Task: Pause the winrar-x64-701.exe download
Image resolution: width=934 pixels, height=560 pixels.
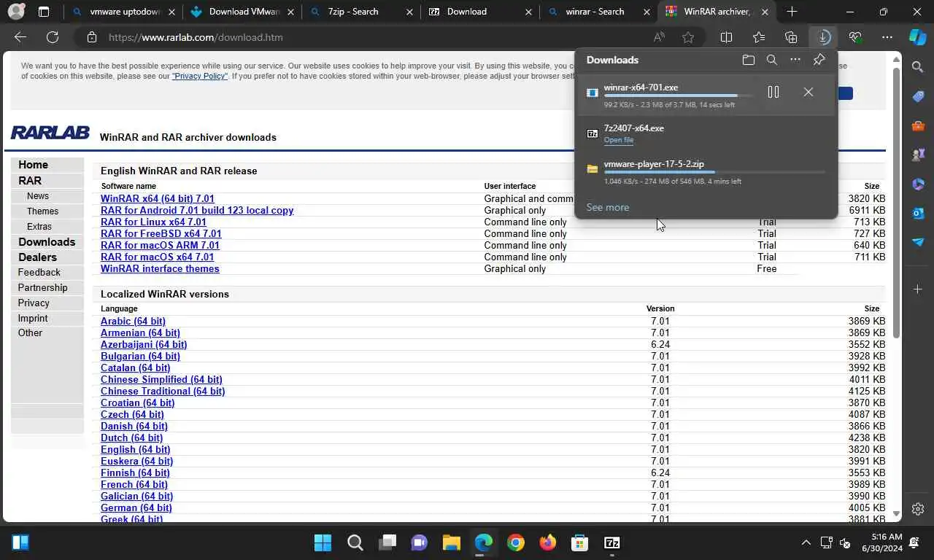Action: tap(773, 92)
